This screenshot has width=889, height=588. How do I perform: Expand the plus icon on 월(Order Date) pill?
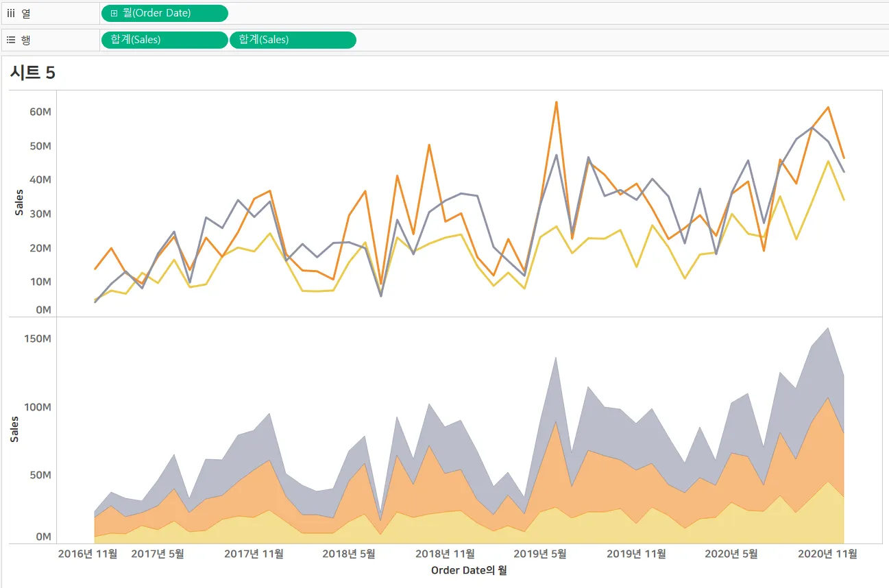[114, 13]
